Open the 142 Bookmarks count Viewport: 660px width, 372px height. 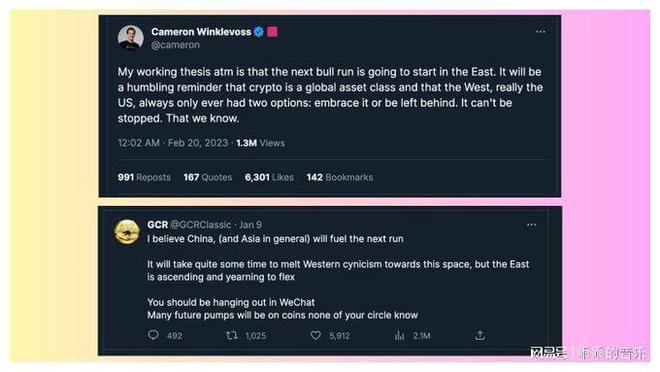pos(340,177)
